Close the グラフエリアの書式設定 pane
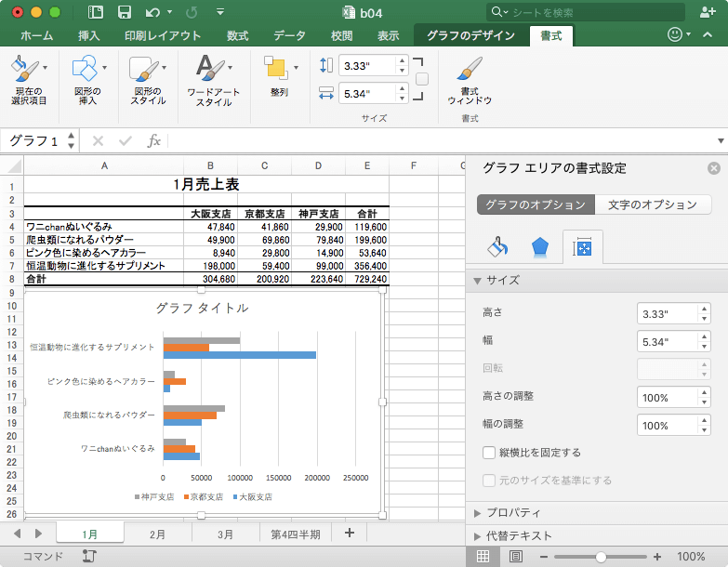The width and height of the screenshot is (728, 567). (x=714, y=168)
